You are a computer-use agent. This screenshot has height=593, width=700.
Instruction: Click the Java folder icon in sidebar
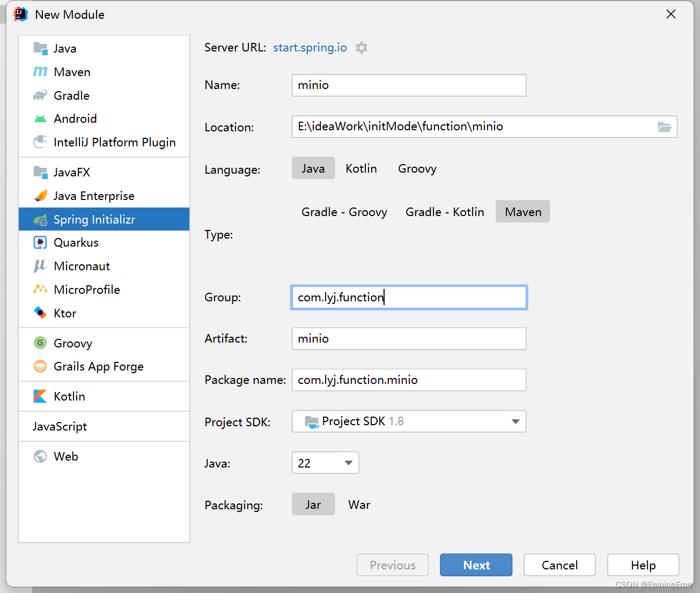coord(40,48)
